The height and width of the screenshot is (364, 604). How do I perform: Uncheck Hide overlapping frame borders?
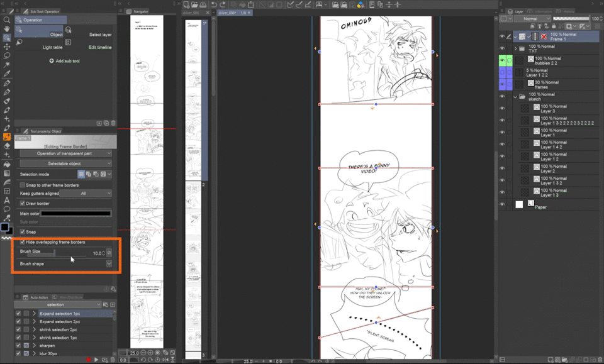(x=23, y=242)
